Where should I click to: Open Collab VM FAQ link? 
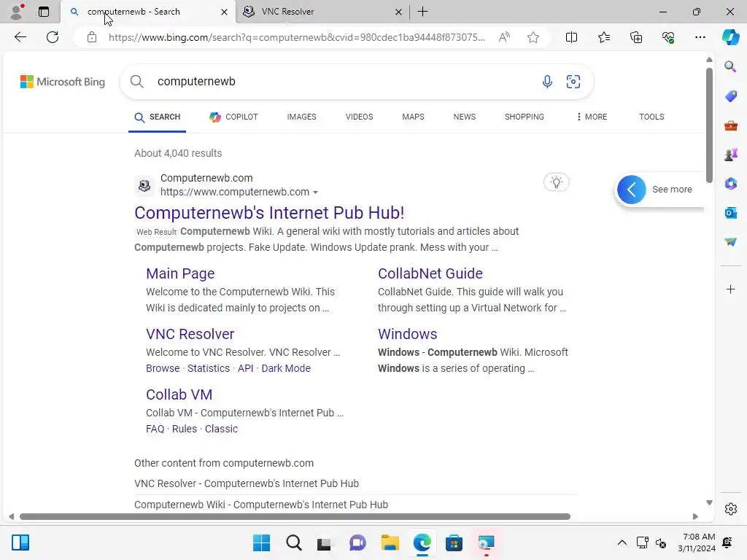155,429
